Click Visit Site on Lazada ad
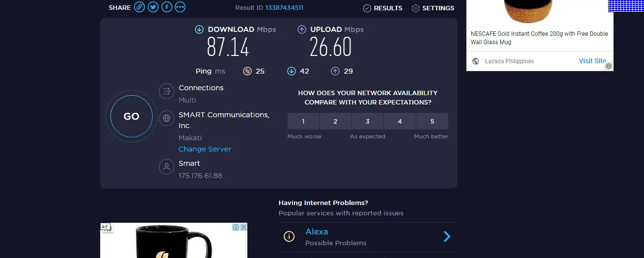 point(592,61)
